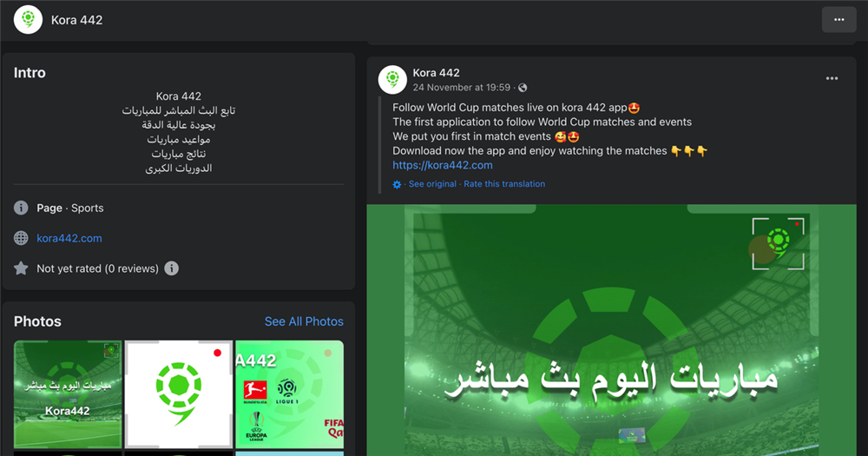Viewport: 868px width, 456px height.
Task: Open the kora442.com link in Intro
Action: [x=69, y=238]
